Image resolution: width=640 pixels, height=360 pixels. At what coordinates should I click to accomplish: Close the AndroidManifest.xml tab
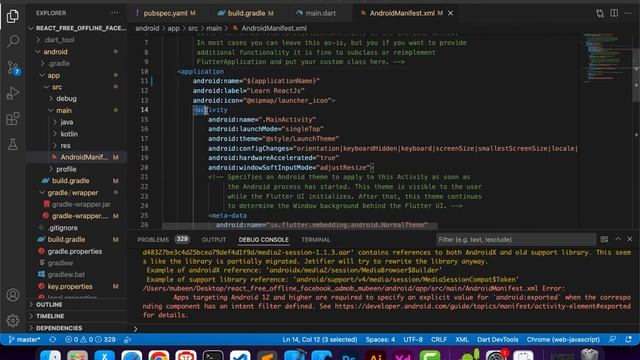pyautogui.click(x=450, y=13)
